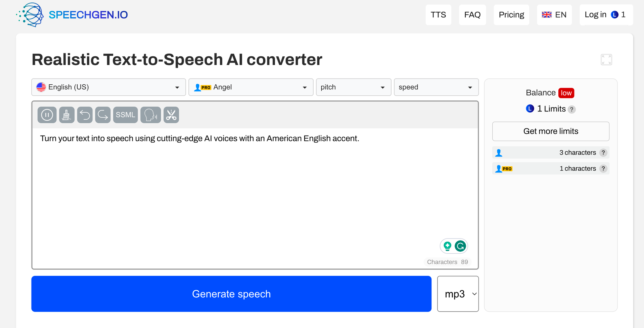The image size is (644, 328).
Task: Click the speaking head voice icon
Action: coord(150,115)
